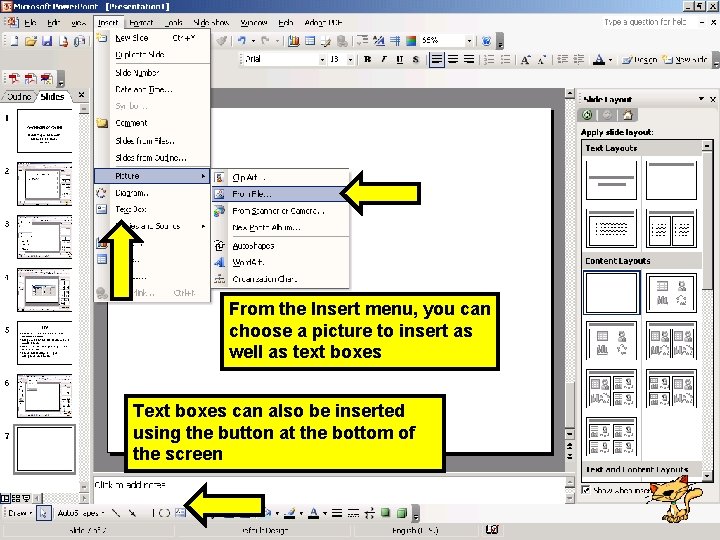Viewport: 720px width, 540px height.
Task: Click the Decrease Indent icon
Action: click(x=562, y=59)
